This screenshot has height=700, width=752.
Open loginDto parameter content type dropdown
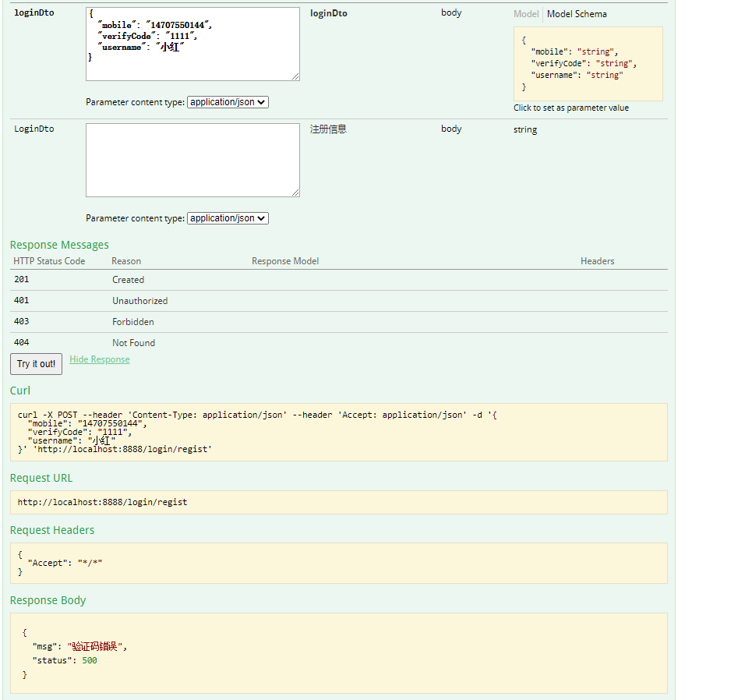click(x=228, y=102)
